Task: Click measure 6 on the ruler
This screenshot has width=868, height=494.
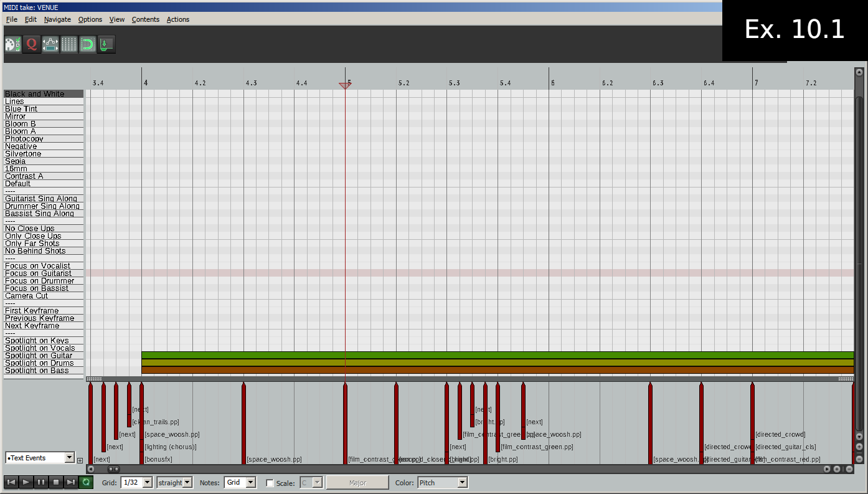Action: coord(552,83)
